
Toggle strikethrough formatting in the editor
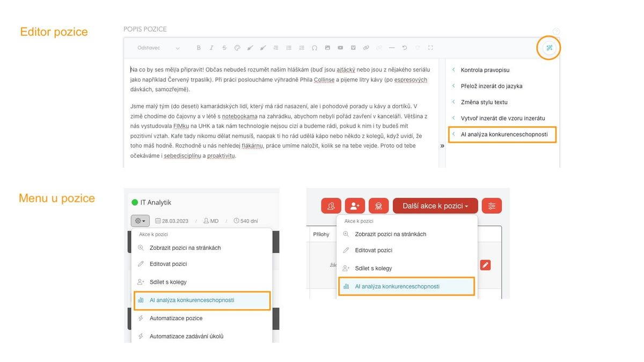[224, 48]
